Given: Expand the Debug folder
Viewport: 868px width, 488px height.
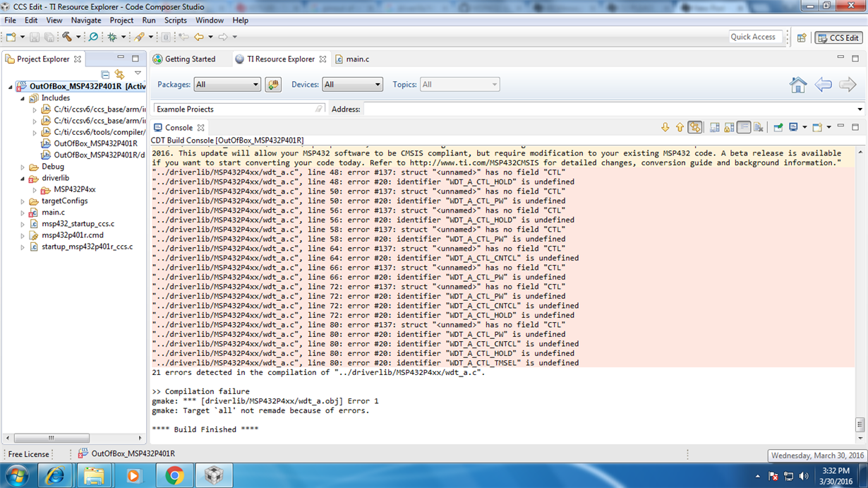Looking at the screenshot, I should pos(23,167).
